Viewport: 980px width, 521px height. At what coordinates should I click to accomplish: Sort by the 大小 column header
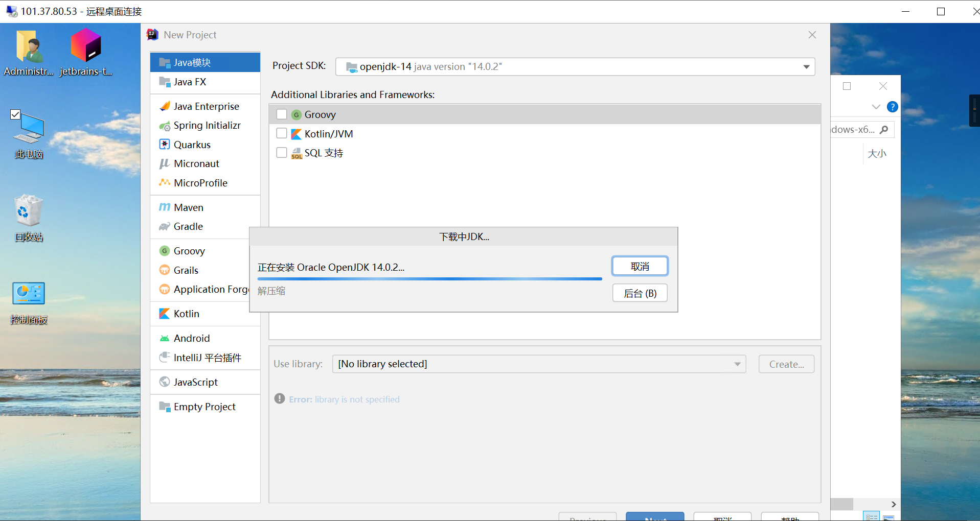[x=877, y=154]
